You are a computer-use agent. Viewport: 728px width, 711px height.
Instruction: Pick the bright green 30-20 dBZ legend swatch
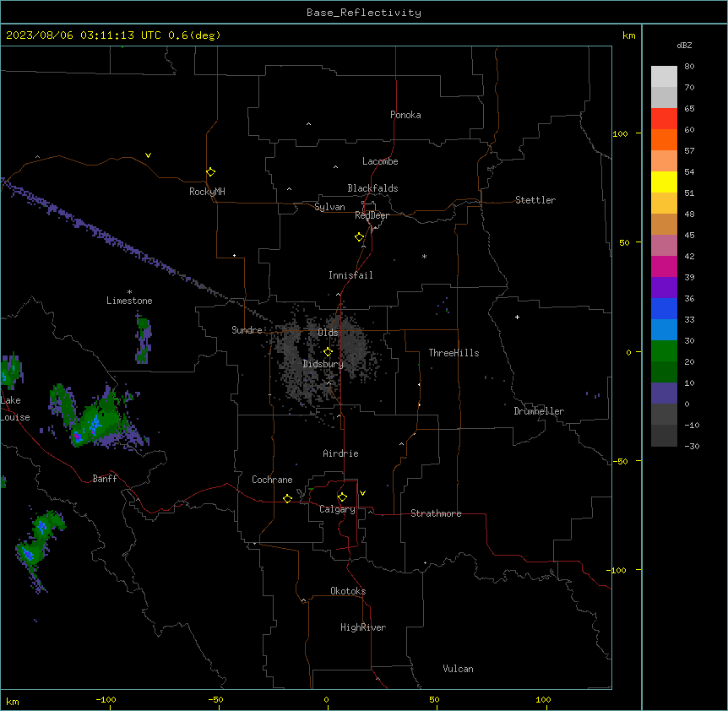664,351
